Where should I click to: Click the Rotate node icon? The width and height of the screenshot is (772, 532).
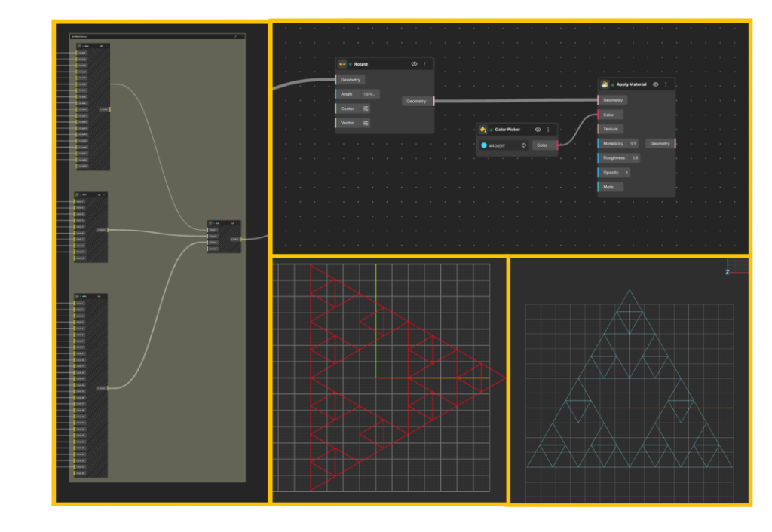pyautogui.click(x=342, y=64)
